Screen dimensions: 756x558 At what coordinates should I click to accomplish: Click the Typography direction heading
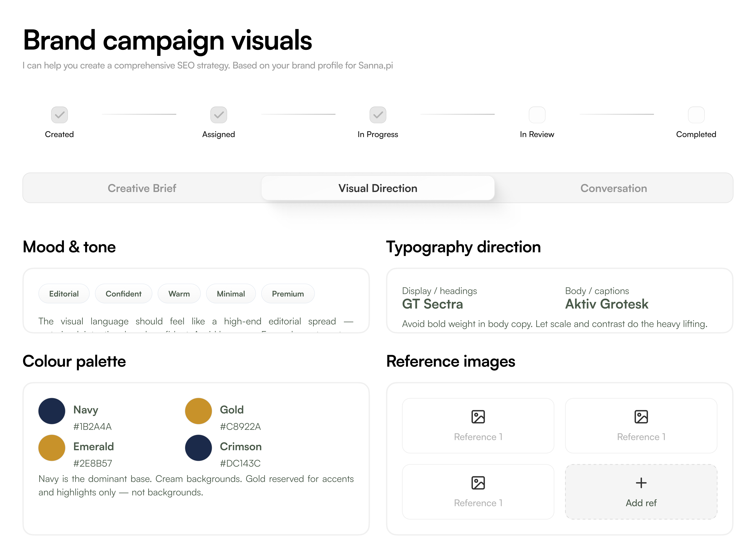point(463,247)
